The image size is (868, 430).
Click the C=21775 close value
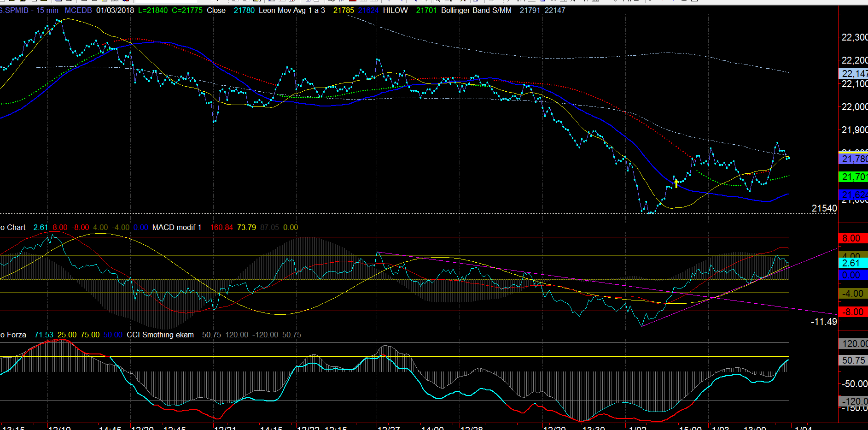coord(187,10)
